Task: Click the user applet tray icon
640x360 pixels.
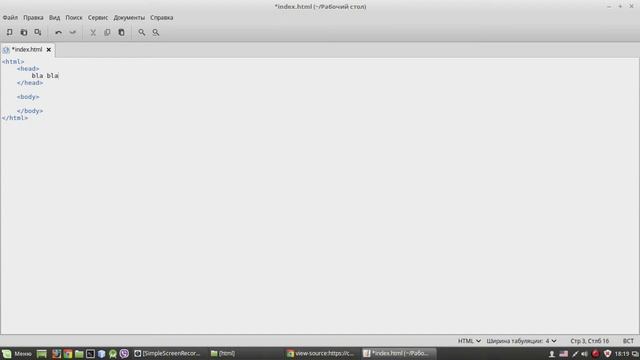Action: pos(551,354)
